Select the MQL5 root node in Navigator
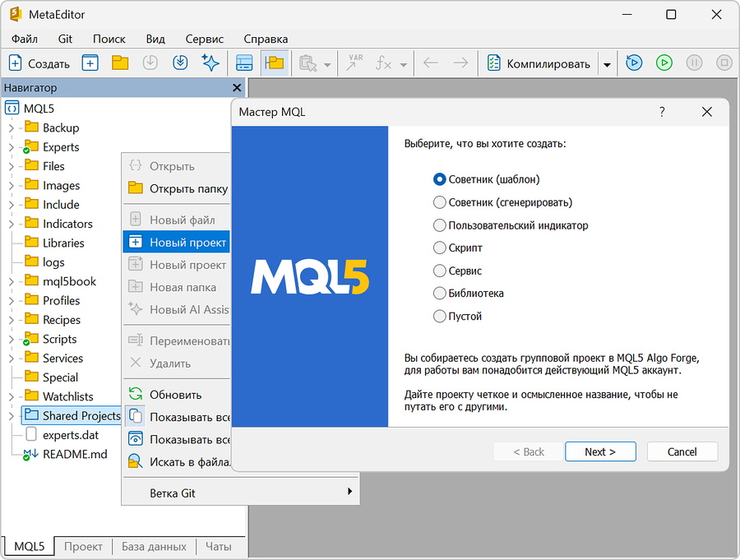Image resolution: width=740 pixels, height=560 pixels. pos(30,109)
